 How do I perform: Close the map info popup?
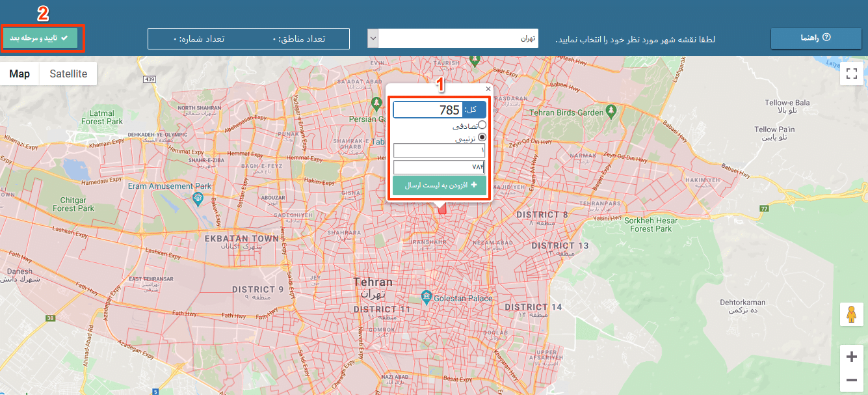pyautogui.click(x=488, y=89)
